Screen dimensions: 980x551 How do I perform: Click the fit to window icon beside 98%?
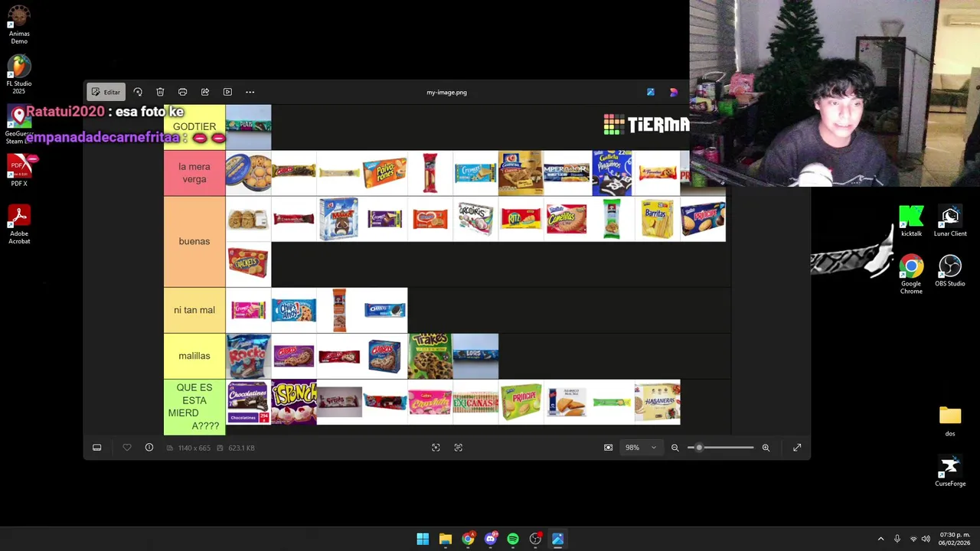(x=609, y=448)
